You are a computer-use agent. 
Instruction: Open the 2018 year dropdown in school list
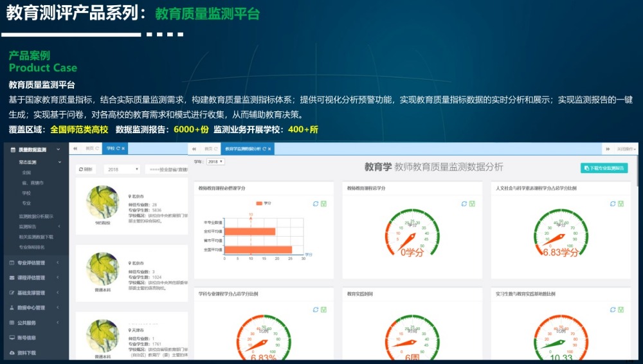tap(123, 169)
